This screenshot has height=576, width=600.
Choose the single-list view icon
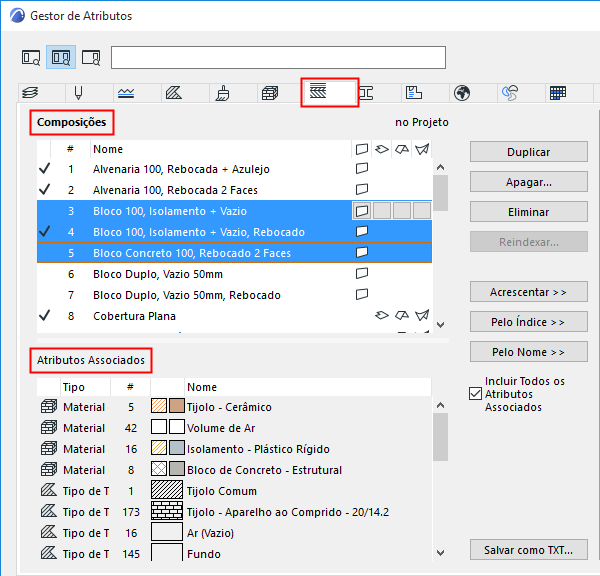coord(31,57)
